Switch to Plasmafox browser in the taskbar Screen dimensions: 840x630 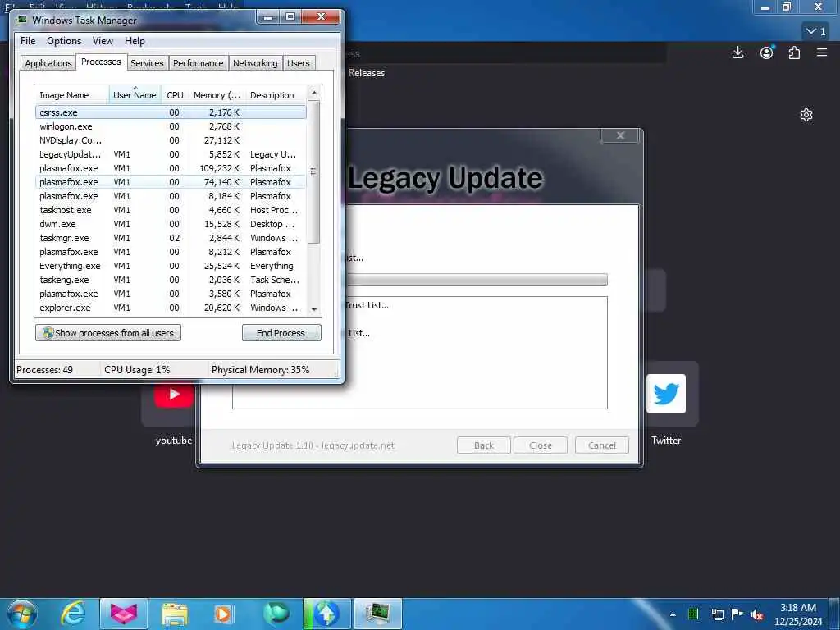pyautogui.click(x=124, y=614)
